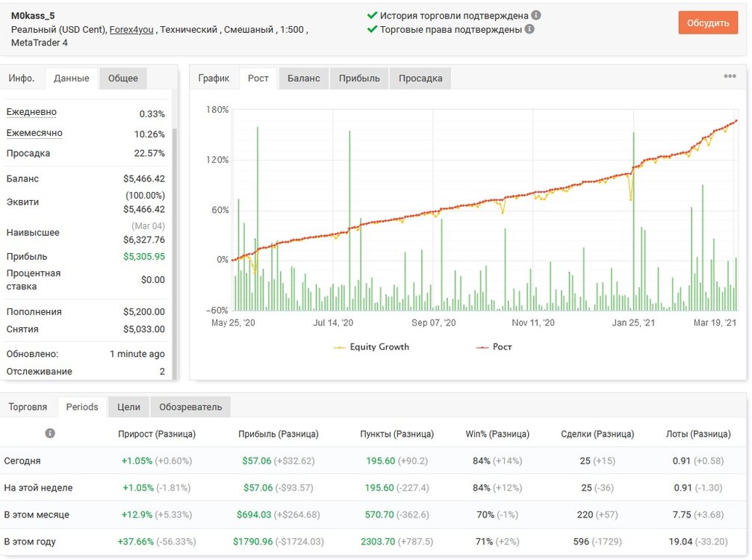
Task: Click the Прирост (Разница) column header
Action: pos(157,434)
